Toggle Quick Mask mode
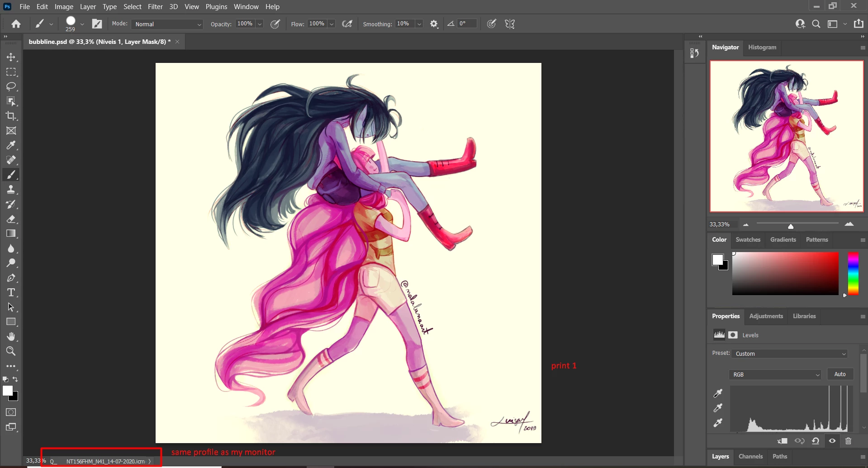The image size is (868, 468). click(x=11, y=412)
